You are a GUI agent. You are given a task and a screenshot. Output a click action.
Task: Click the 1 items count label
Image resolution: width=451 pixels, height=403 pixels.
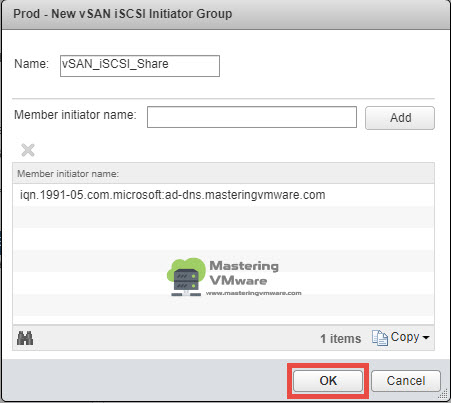click(x=341, y=339)
